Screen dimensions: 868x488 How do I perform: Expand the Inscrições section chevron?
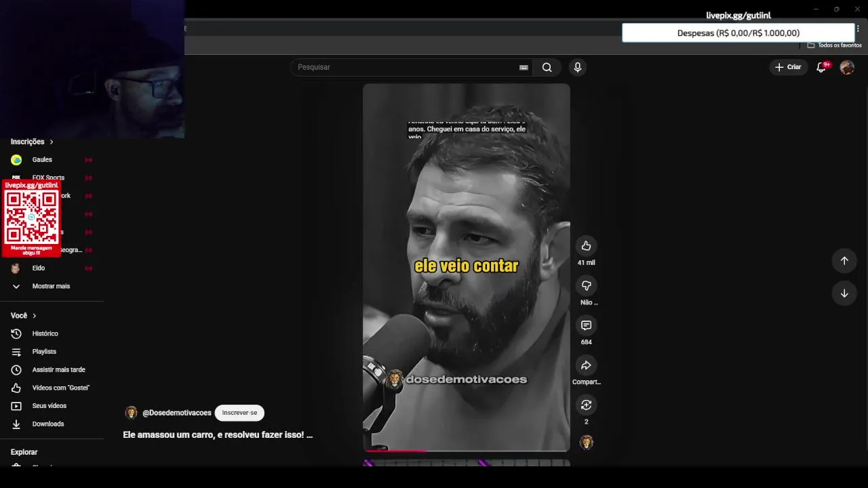click(52, 142)
